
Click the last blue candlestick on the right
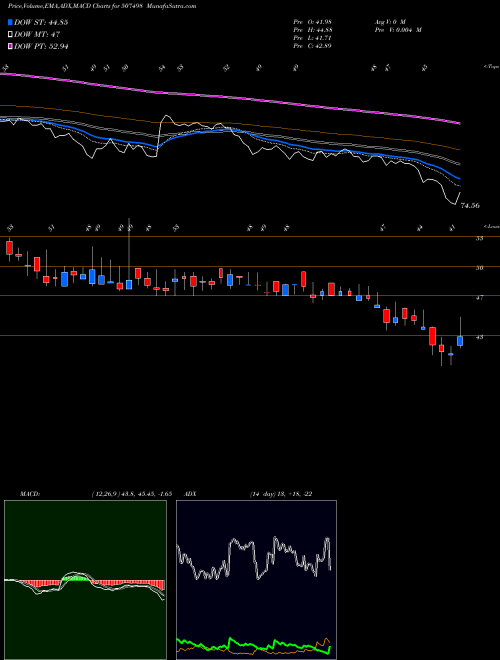(x=460, y=341)
